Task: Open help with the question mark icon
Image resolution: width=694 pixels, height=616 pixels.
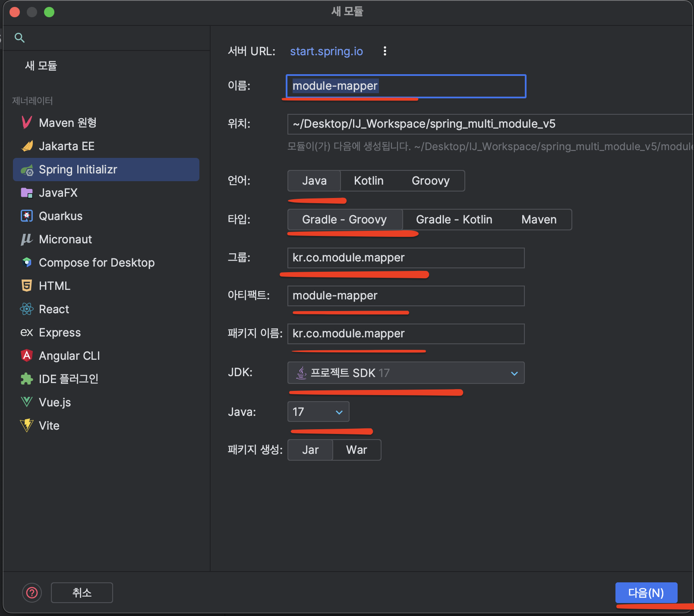Action: click(x=32, y=593)
